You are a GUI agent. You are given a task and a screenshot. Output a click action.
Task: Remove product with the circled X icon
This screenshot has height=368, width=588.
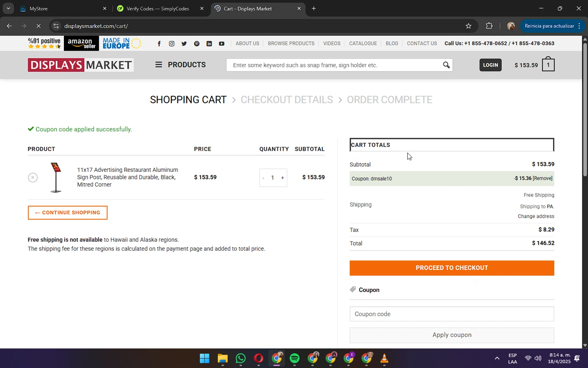[x=33, y=177]
